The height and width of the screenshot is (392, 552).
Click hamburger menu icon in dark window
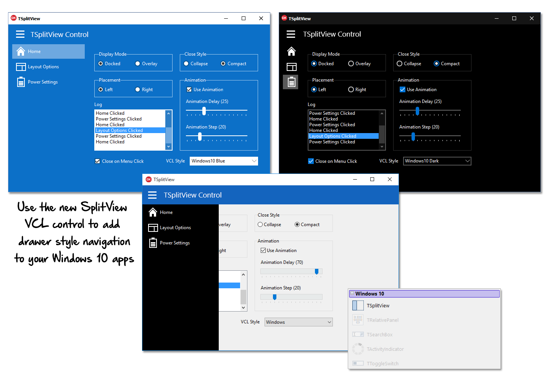291,34
